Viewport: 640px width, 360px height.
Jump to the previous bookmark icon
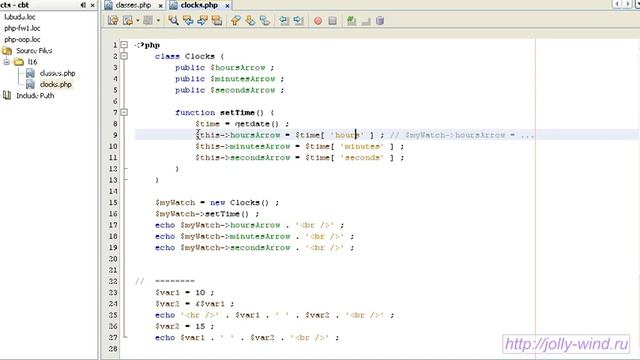pyautogui.click(x=236, y=20)
